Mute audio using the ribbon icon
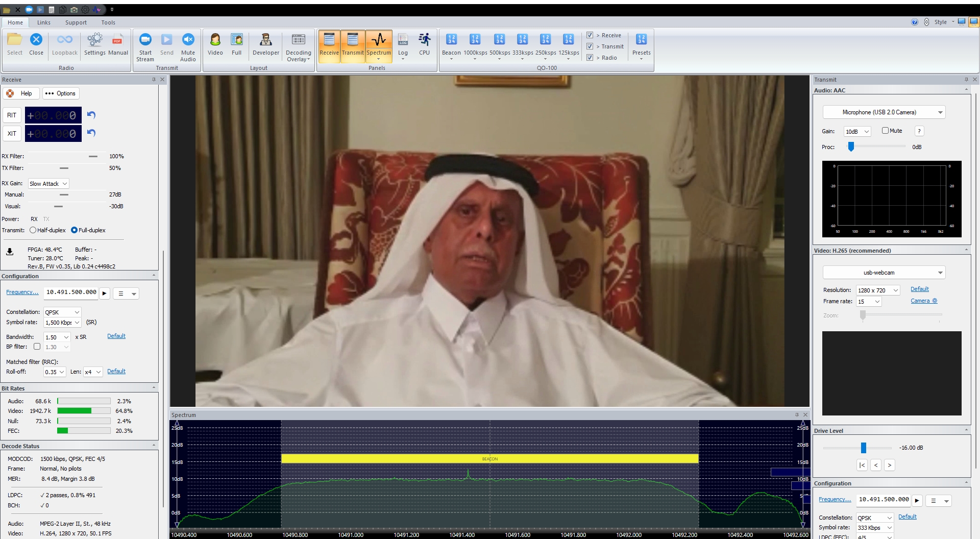Image resolution: width=980 pixels, height=539 pixels. tap(188, 40)
